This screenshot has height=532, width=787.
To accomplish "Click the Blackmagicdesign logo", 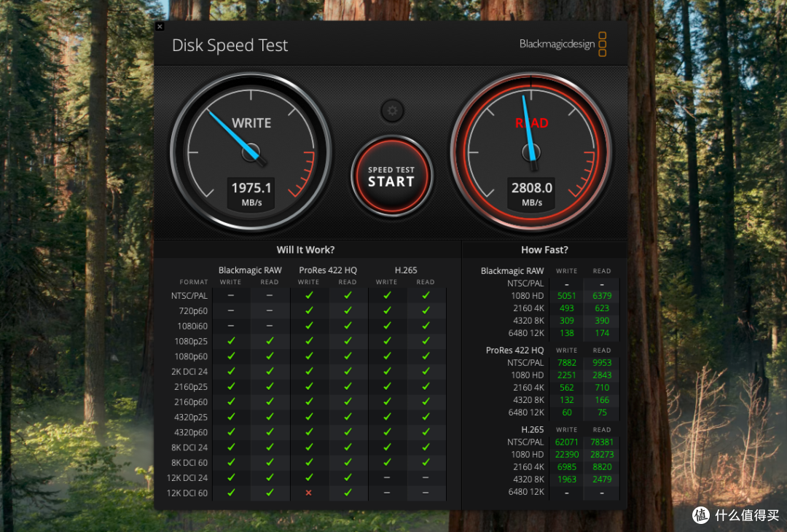I will (563, 44).
